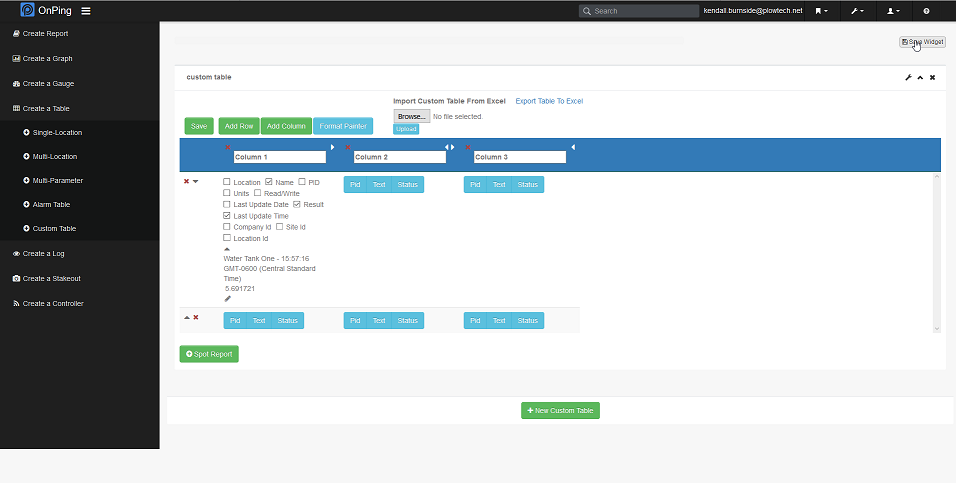Click the Column 2 header name field
This screenshot has height=483, width=956.
click(x=399, y=157)
